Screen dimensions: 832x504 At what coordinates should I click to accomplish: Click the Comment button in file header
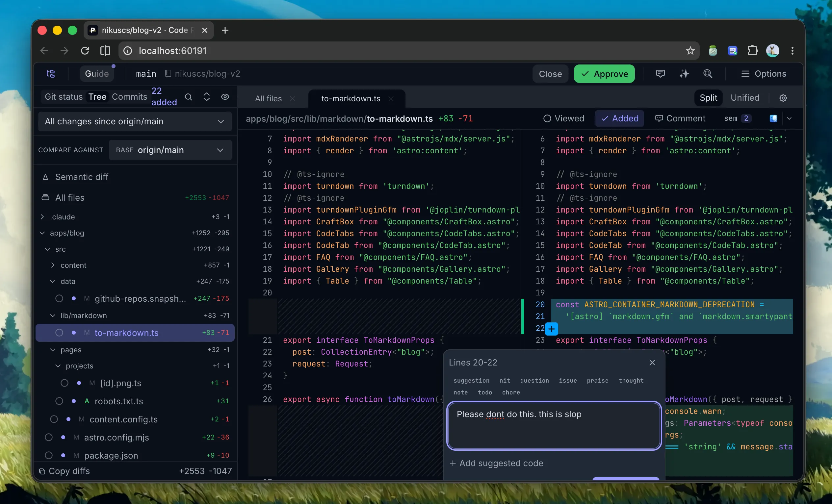(x=680, y=118)
